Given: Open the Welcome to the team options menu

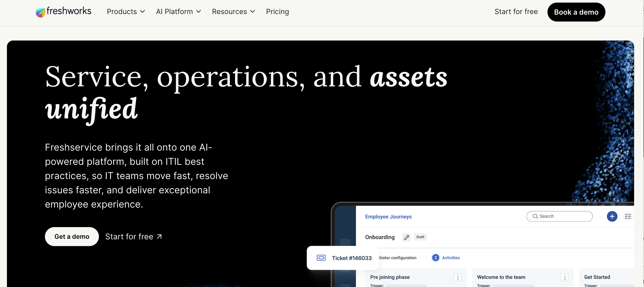Looking at the screenshot, I should coord(564,277).
